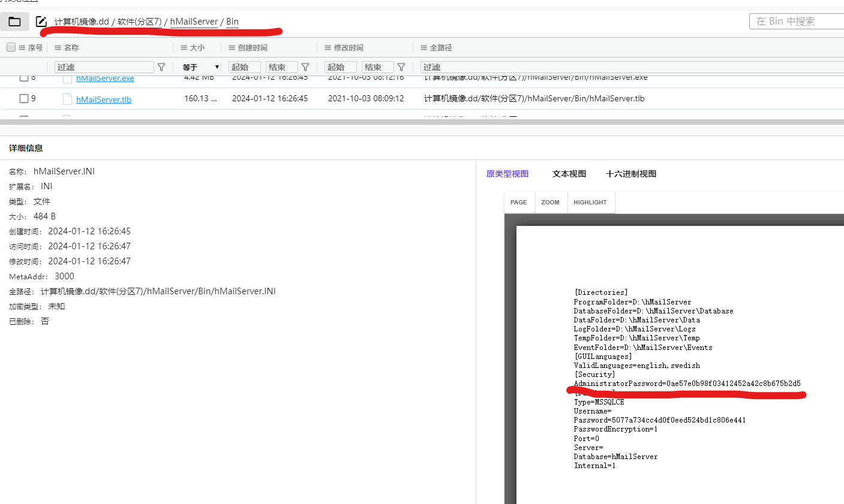Click the file icon beside hMailServer.tlb
844x504 pixels.
click(68, 99)
